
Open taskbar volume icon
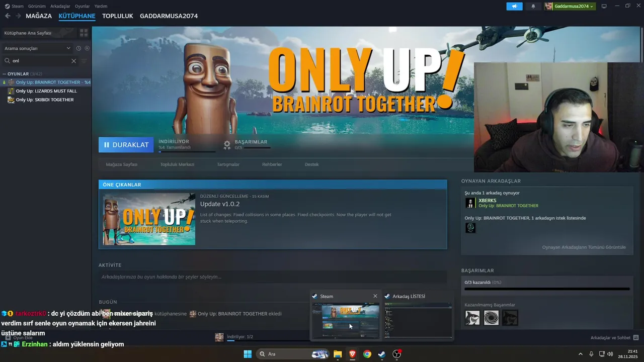[x=610, y=354]
